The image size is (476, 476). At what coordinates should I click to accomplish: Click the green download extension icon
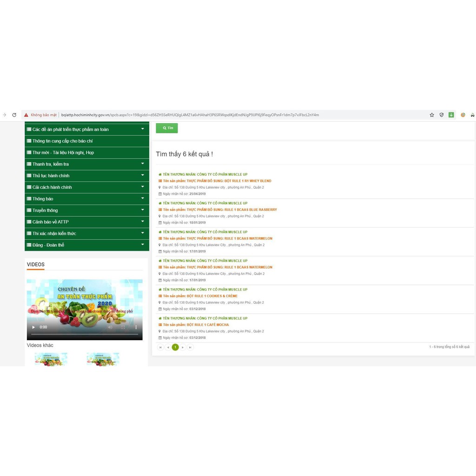tap(451, 115)
